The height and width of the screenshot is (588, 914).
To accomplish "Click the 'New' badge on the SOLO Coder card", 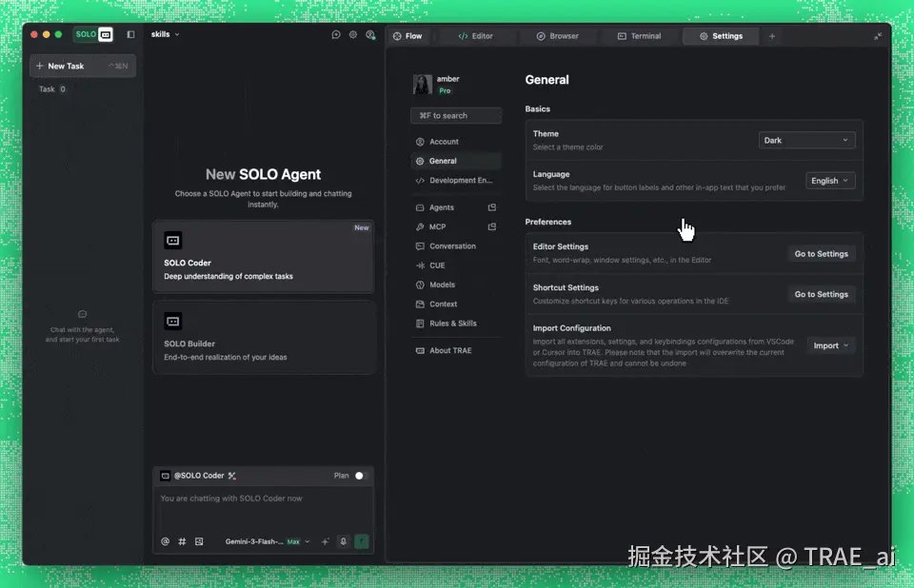I will click(362, 227).
